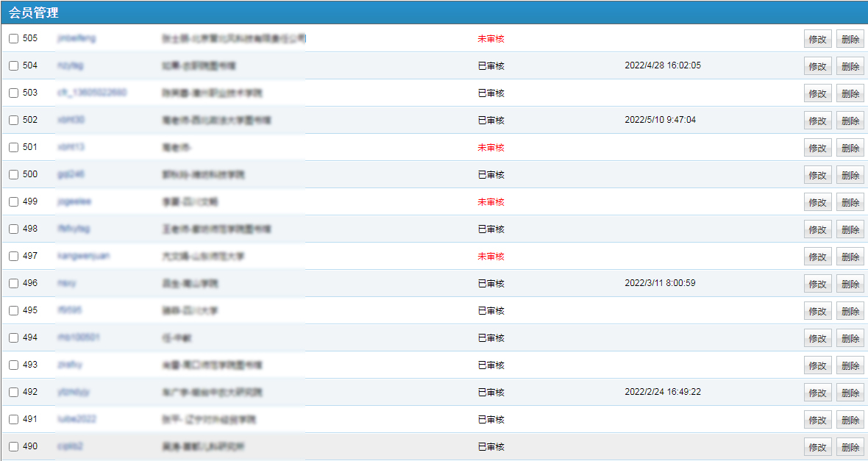Click the username link in row 503
The height and width of the screenshot is (461, 868).
click(91, 93)
